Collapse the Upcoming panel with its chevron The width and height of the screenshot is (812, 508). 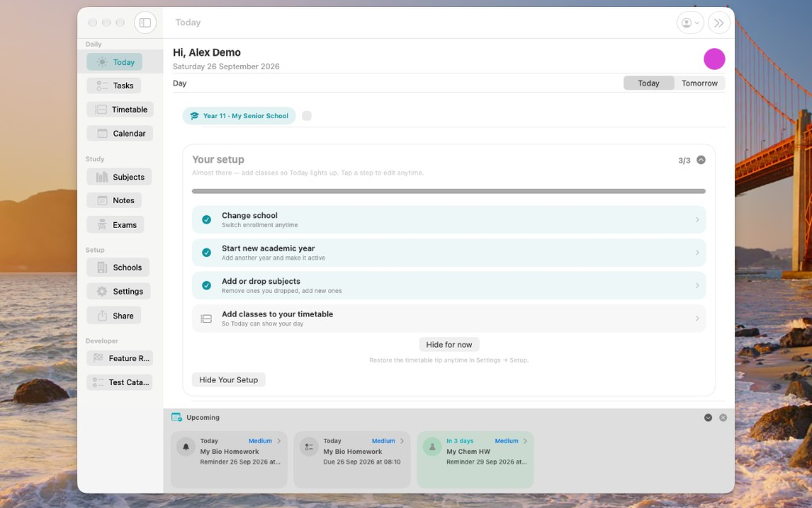point(708,418)
